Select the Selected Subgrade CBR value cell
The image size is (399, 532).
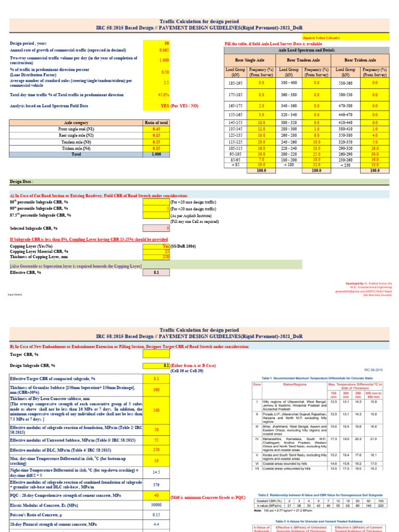(156, 228)
